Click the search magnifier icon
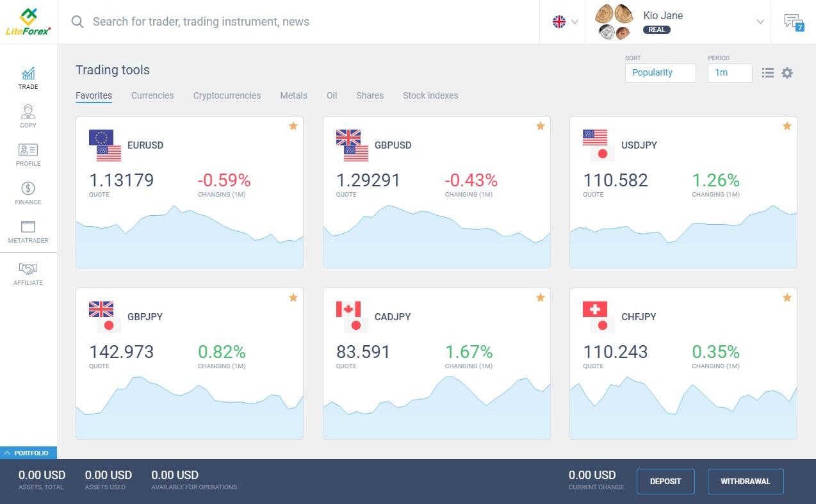816x504 pixels. (x=78, y=22)
